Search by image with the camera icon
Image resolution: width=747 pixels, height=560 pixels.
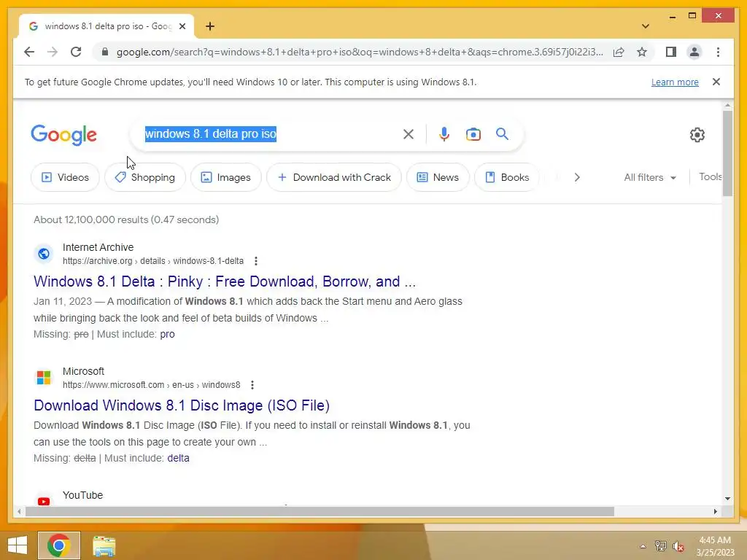click(x=473, y=134)
